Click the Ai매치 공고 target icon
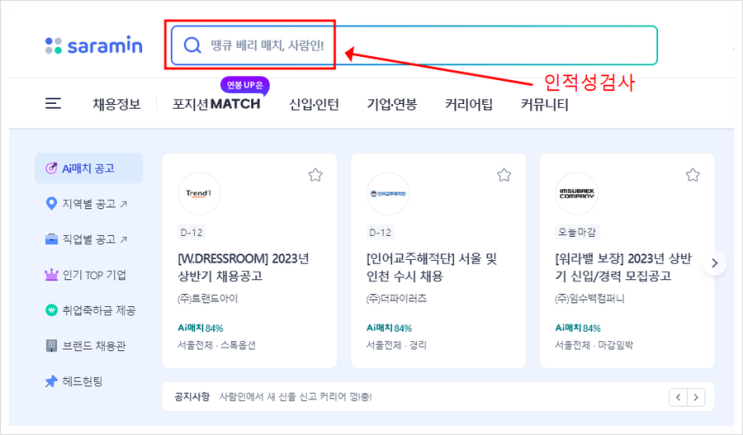Image resolution: width=743 pixels, height=435 pixels. pos(51,168)
